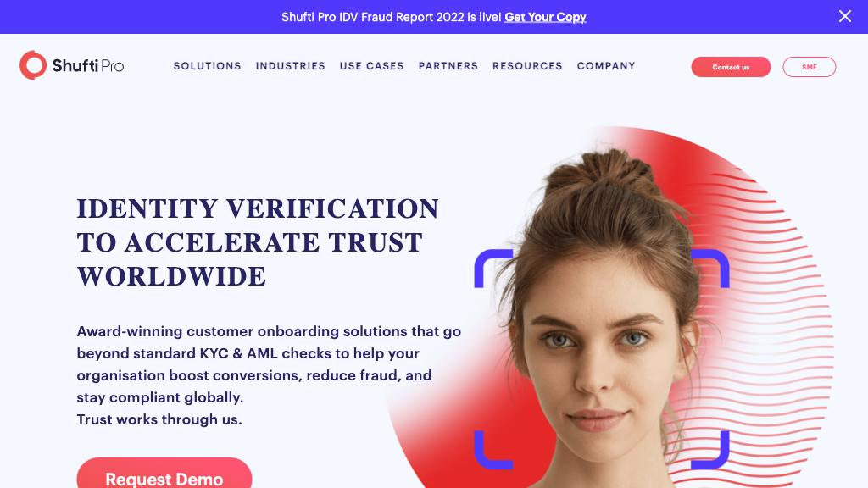Click the Request Demo button
The height and width of the screenshot is (488, 868).
pos(164,474)
